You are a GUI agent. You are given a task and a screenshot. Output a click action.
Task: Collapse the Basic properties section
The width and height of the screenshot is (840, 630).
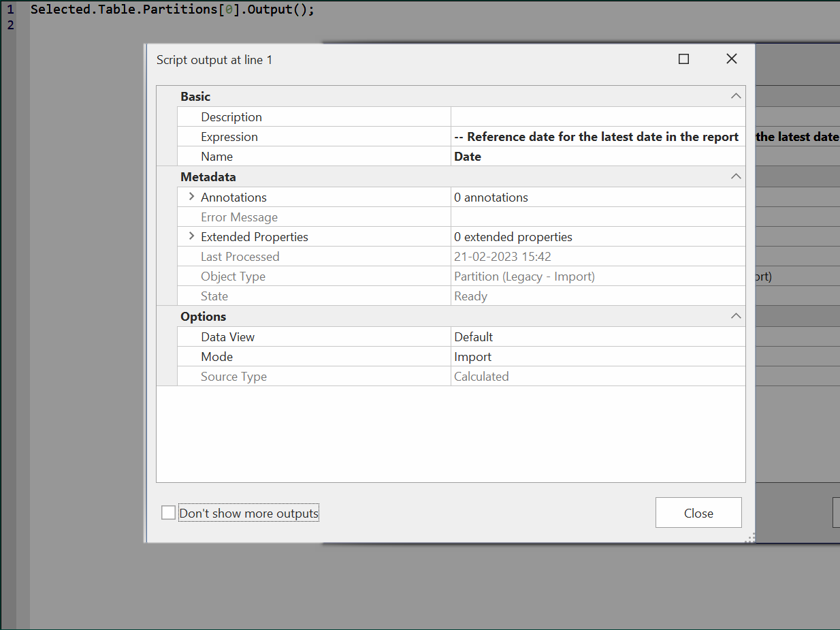(x=735, y=96)
